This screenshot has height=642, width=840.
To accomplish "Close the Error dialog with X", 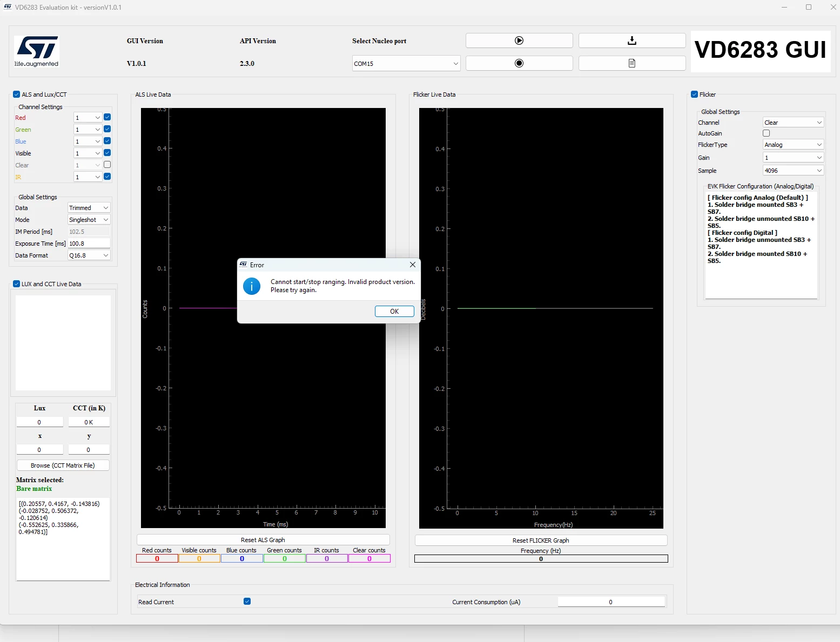I will [x=413, y=265].
